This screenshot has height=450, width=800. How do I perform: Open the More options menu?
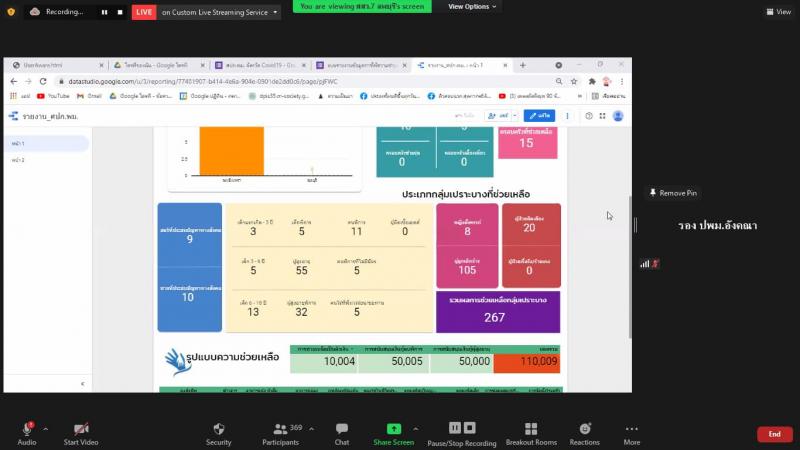[632, 434]
